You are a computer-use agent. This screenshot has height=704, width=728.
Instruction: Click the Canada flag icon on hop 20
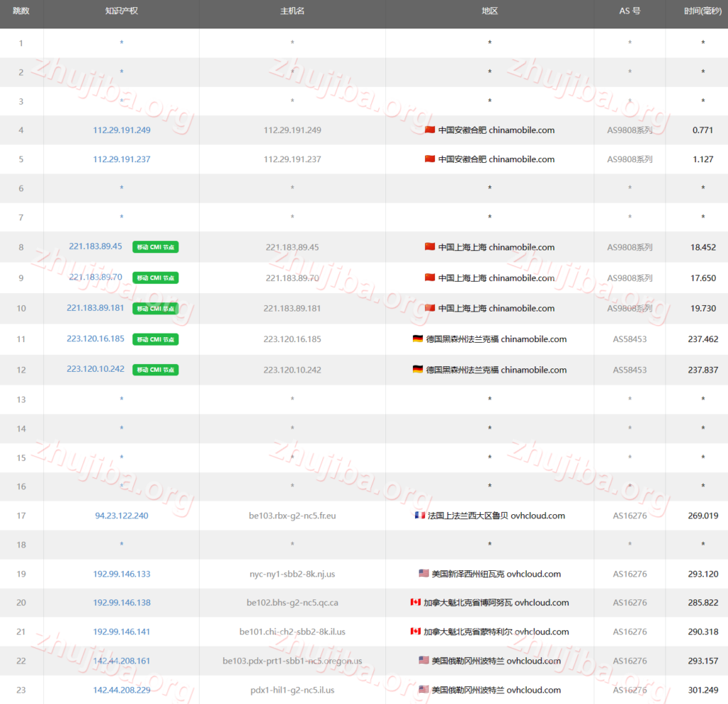(415, 602)
